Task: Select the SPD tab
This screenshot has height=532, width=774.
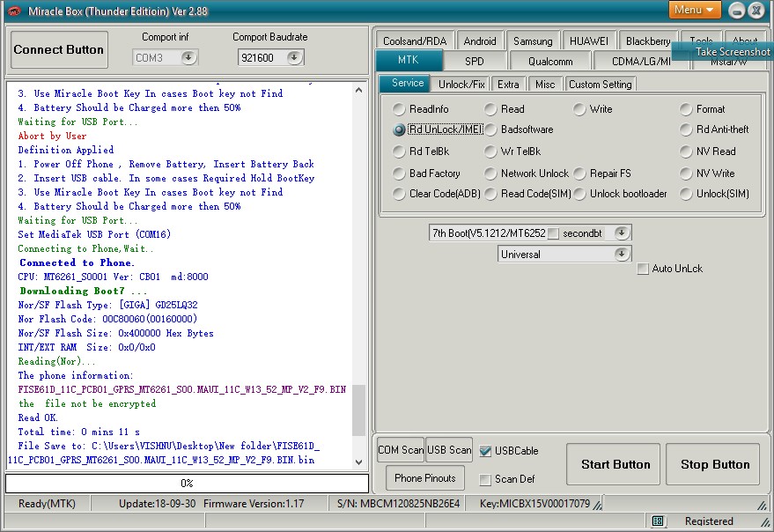Action: (x=475, y=62)
